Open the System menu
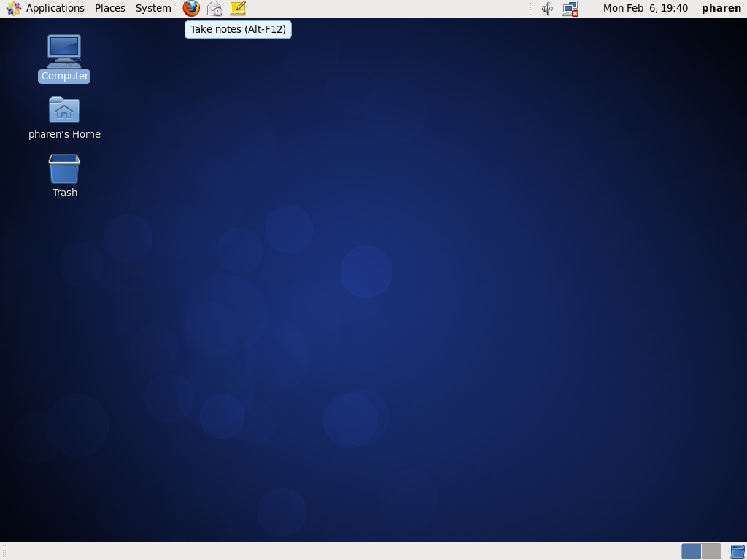The image size is (747, 560). click(x=152, y=8)
